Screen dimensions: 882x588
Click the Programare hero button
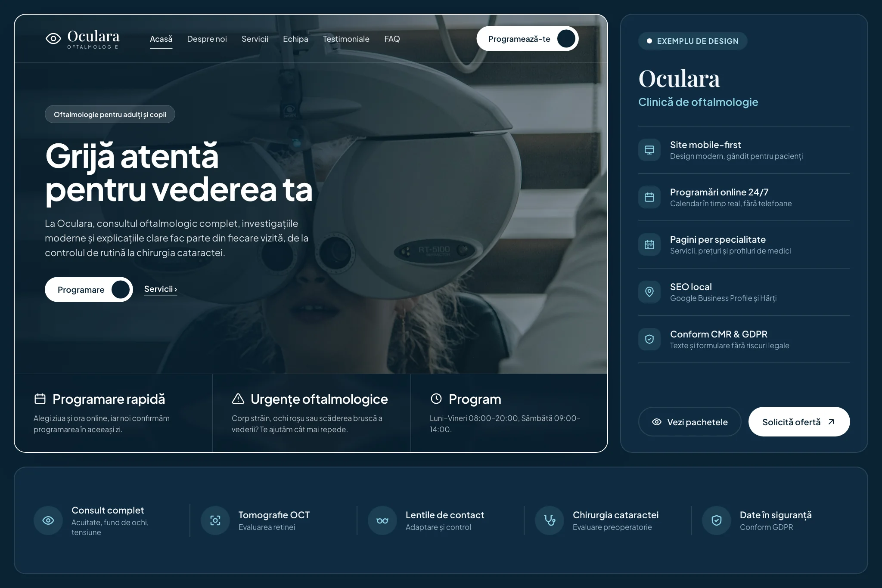point(89,289)
